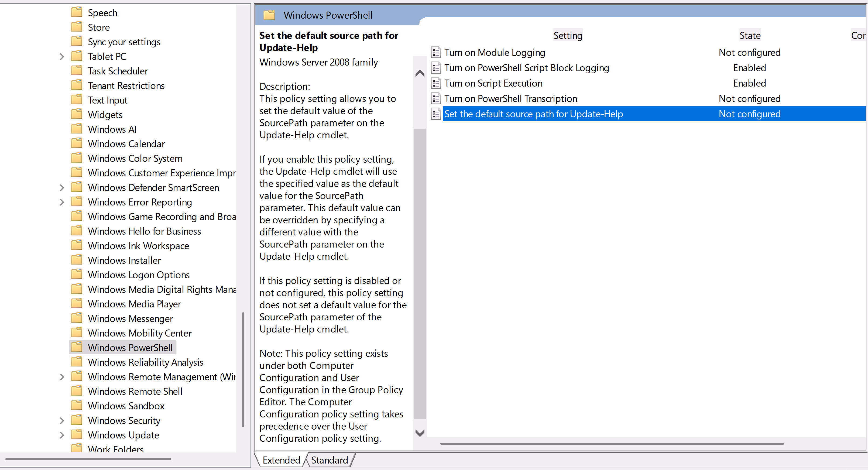
Task: Click the Windows PowerShell folder icon in tree
Action: pos(77,347)
